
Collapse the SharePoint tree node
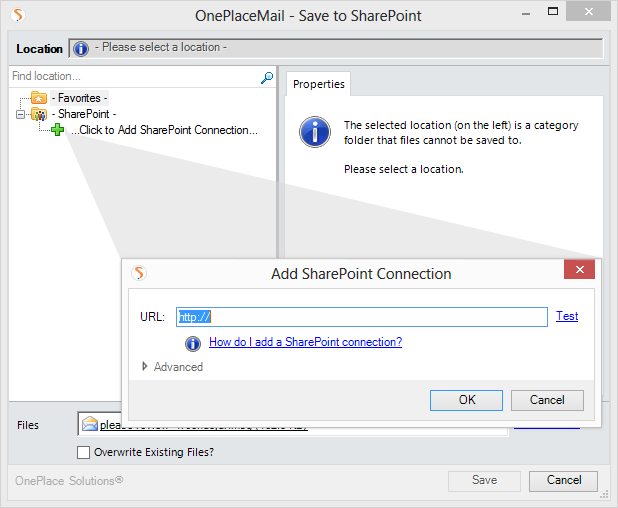(20, 114)
